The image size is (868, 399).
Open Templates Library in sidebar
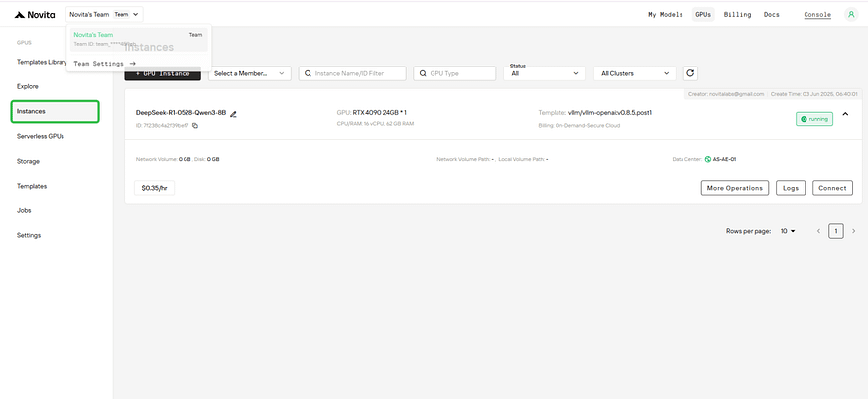tap(42, 63)
